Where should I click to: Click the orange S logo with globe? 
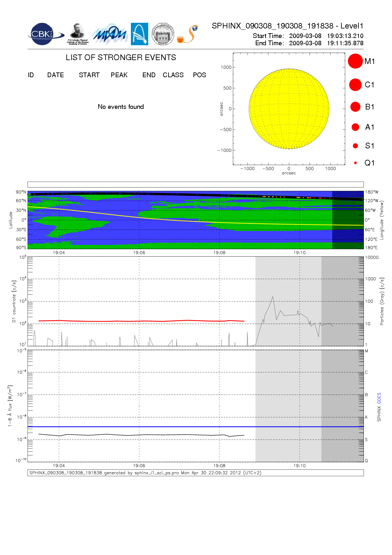tap(188, 34)
